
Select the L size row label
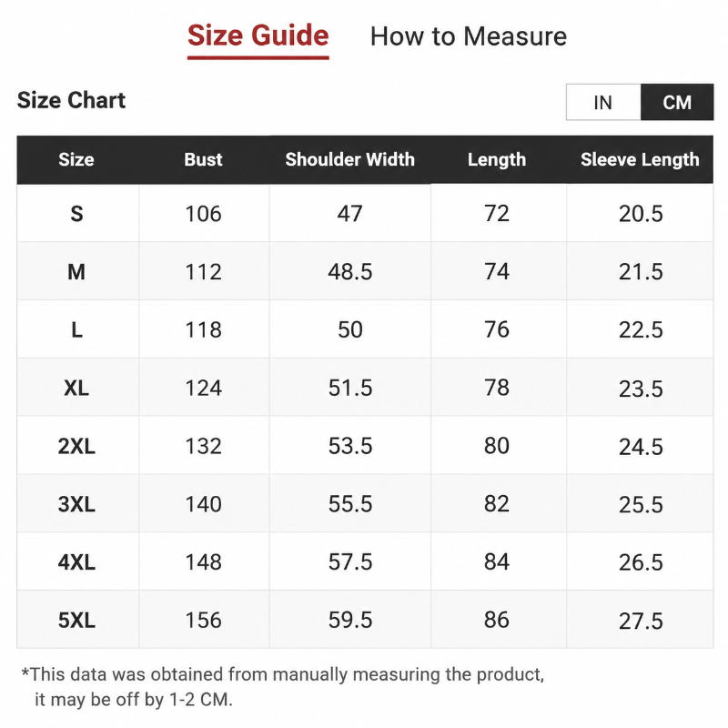[x=77, y=329]
